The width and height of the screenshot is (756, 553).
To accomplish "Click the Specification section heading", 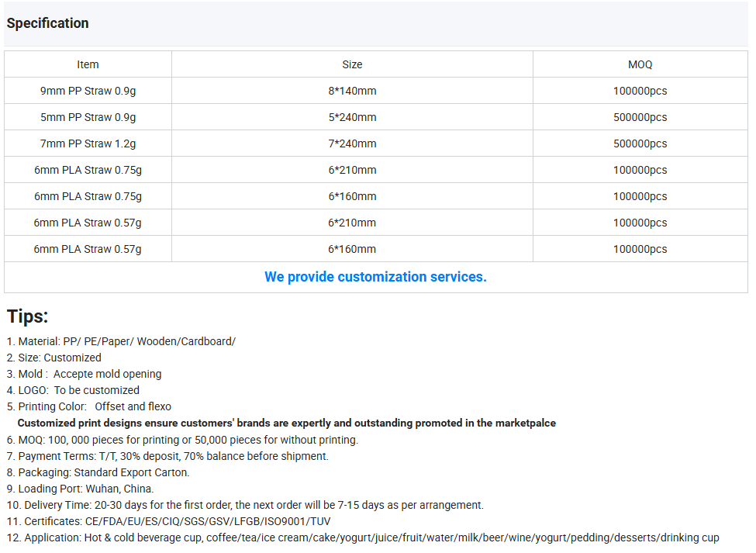I will tap(48, 23).
